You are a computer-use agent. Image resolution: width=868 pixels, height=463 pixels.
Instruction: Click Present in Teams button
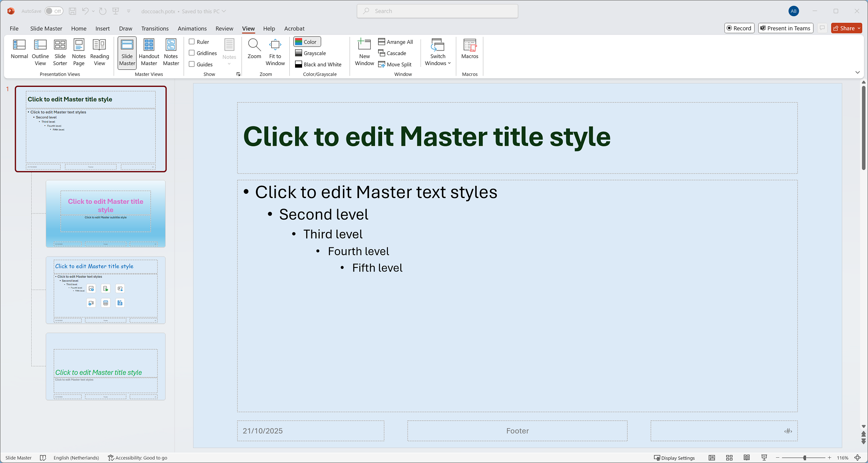tap(786, 28)
